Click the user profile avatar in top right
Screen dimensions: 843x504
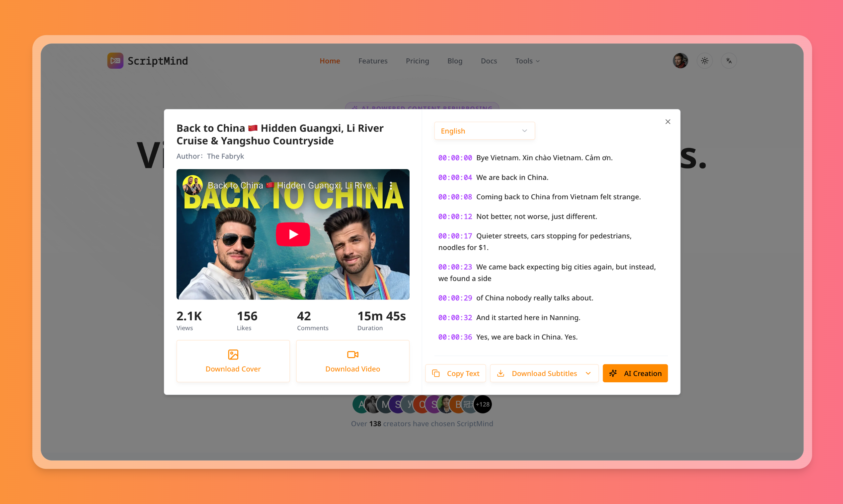[680, 60]
